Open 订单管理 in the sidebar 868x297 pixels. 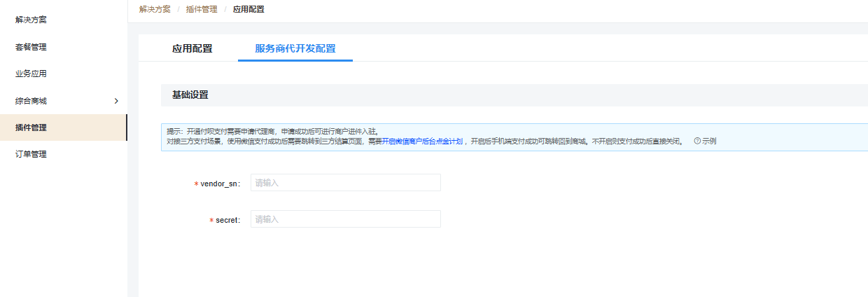pyautogui.click(x=31, y=154)
